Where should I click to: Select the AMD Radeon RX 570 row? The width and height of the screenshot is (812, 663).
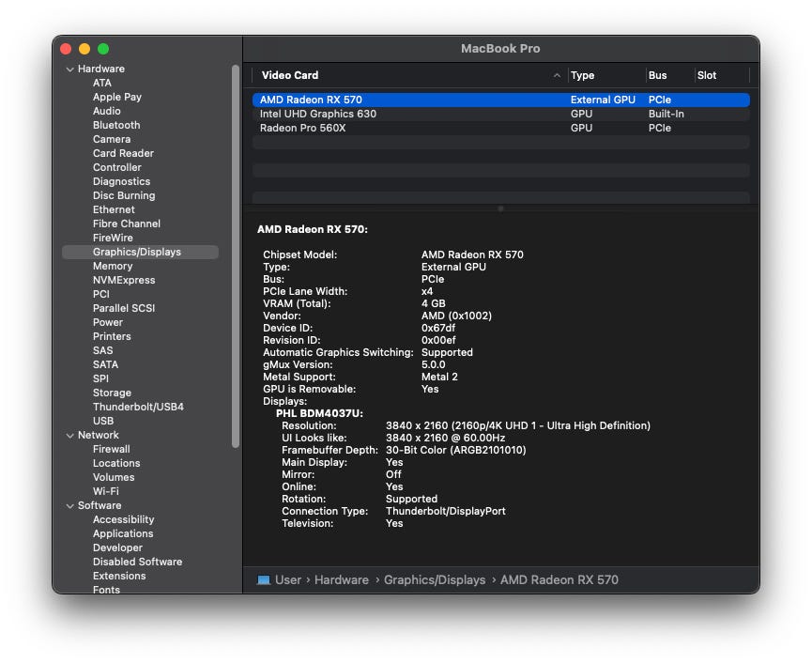click(x=311, y=100)
